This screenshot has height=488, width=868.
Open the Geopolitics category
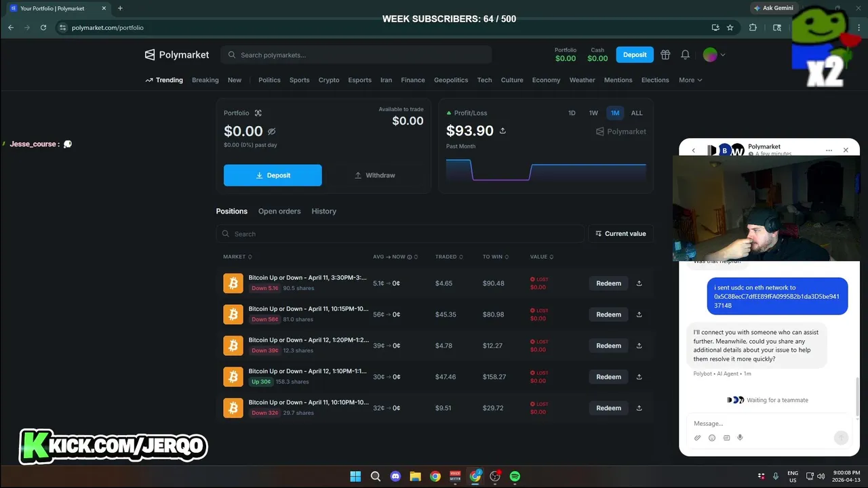tap(451, 80)
